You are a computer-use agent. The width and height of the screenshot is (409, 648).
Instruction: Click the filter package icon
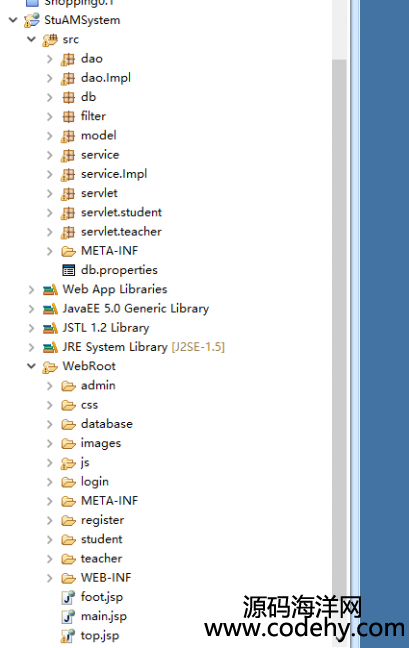pyautogui.click(x=68, y=117)
